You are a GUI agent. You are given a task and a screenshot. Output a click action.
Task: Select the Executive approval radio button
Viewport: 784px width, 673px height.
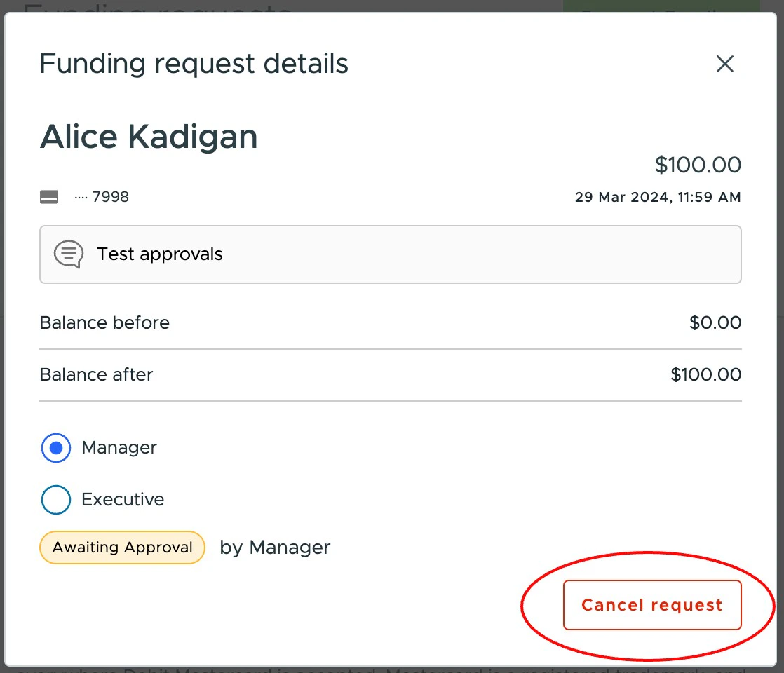55,499
